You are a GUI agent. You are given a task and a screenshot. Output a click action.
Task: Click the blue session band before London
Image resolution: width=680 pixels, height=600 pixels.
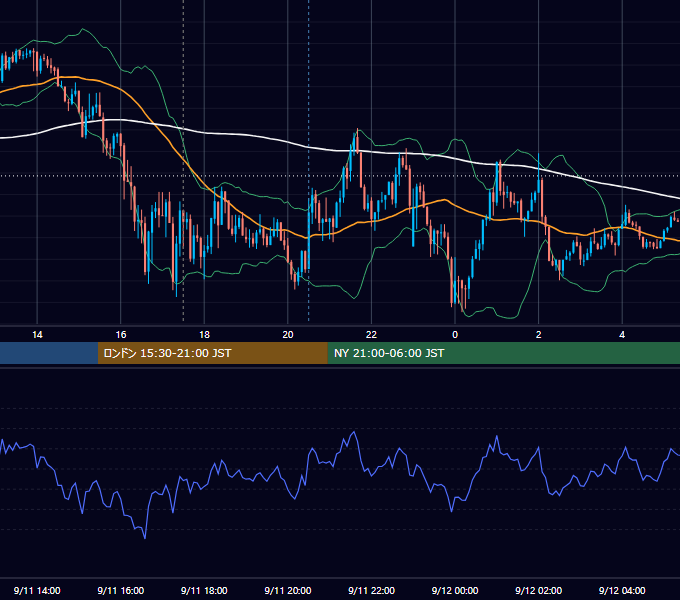click(49, 353)
